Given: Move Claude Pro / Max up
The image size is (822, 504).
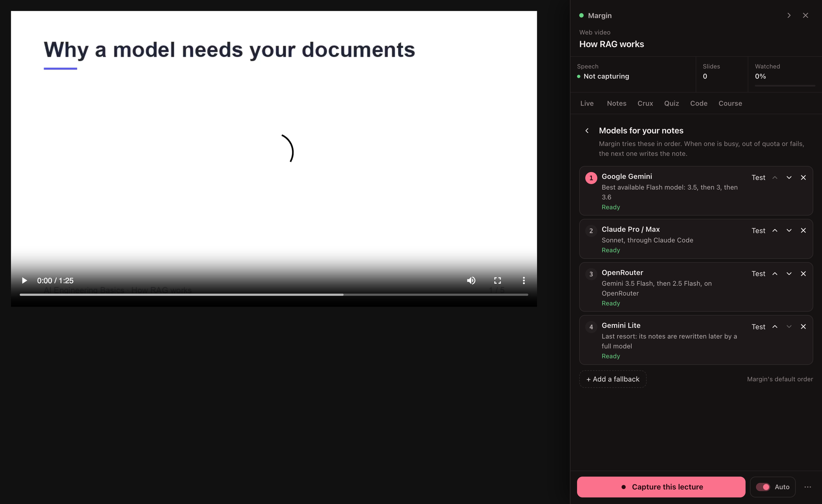Looking at the screenshot, I should coord(775,230).
